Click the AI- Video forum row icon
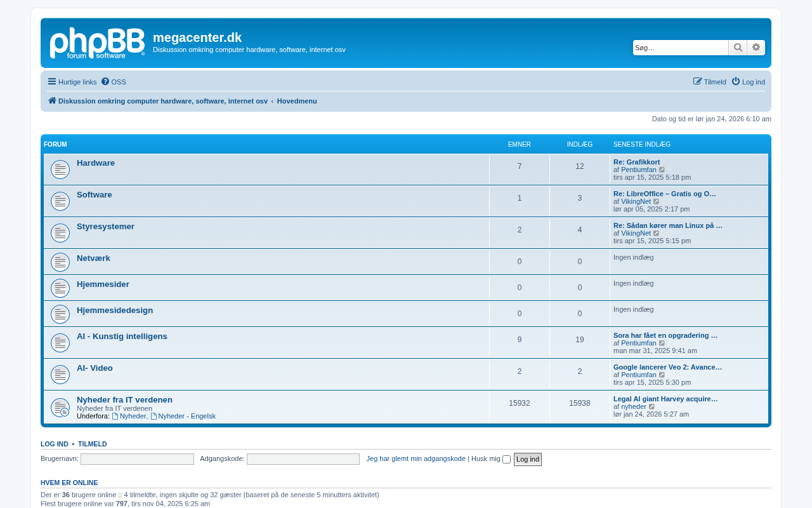The width and height of the screenshot is (812, 508). (60, 375)
